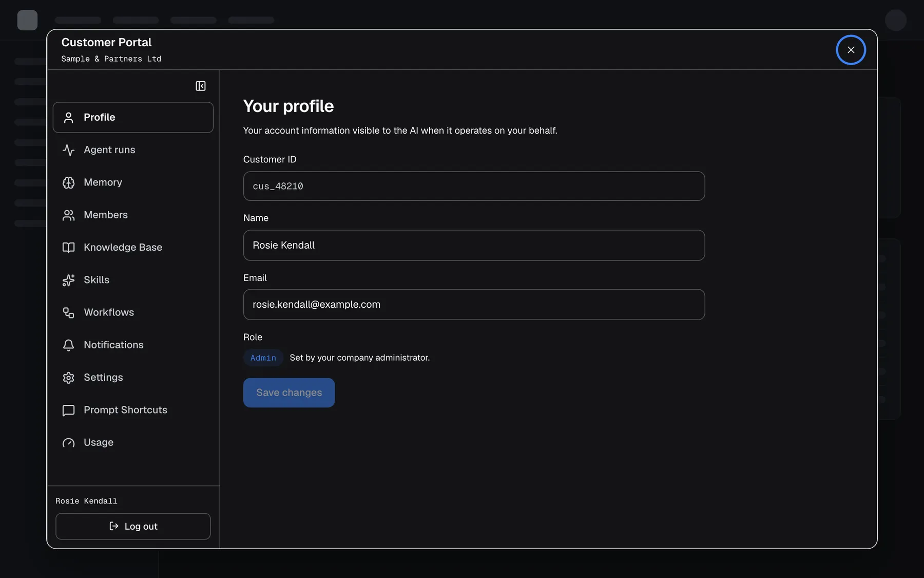The width and height of the screenshot is (924, 578).
Task: Click the "Customer ID" field label
Action: [x=270, y=159]
